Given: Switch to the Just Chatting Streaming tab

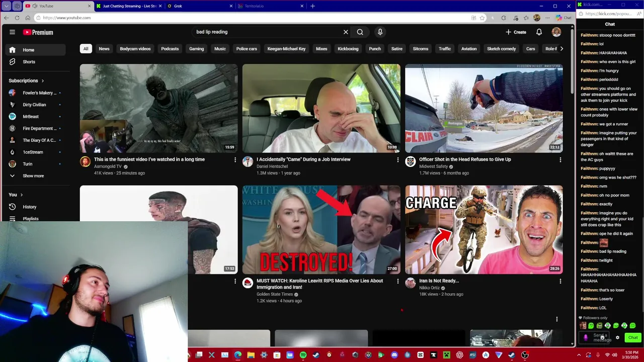Looking at the screenshot, I should pyautogui.click(x=130, y=6).
